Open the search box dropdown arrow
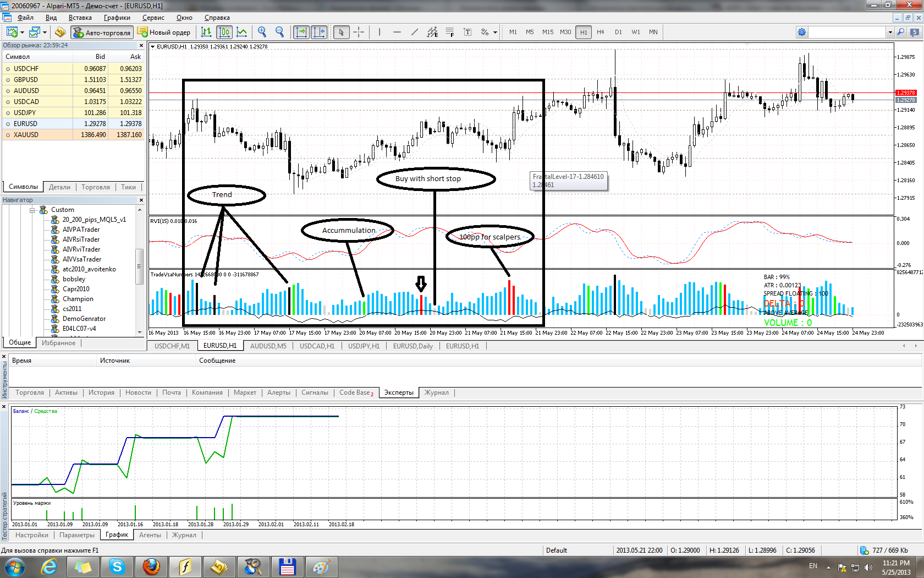 point(890,32)
